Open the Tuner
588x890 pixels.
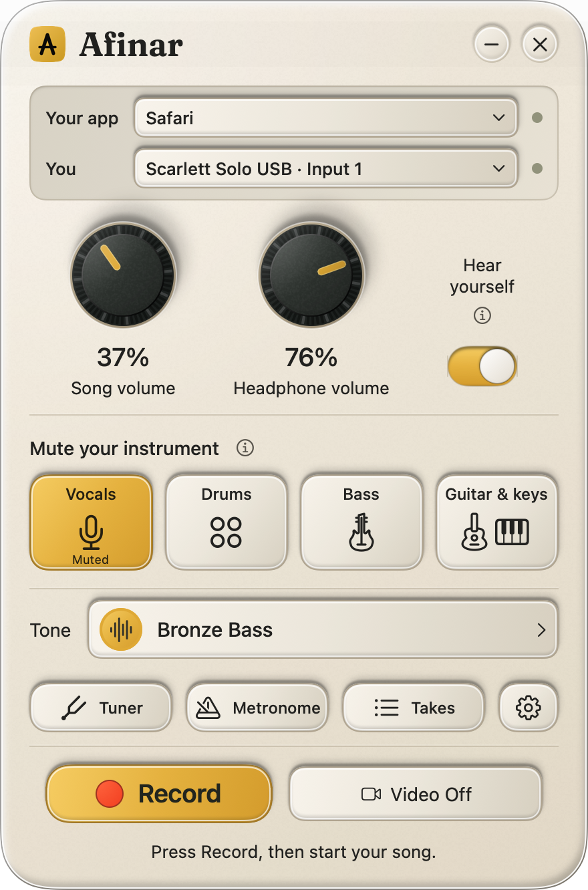(101, 708)
